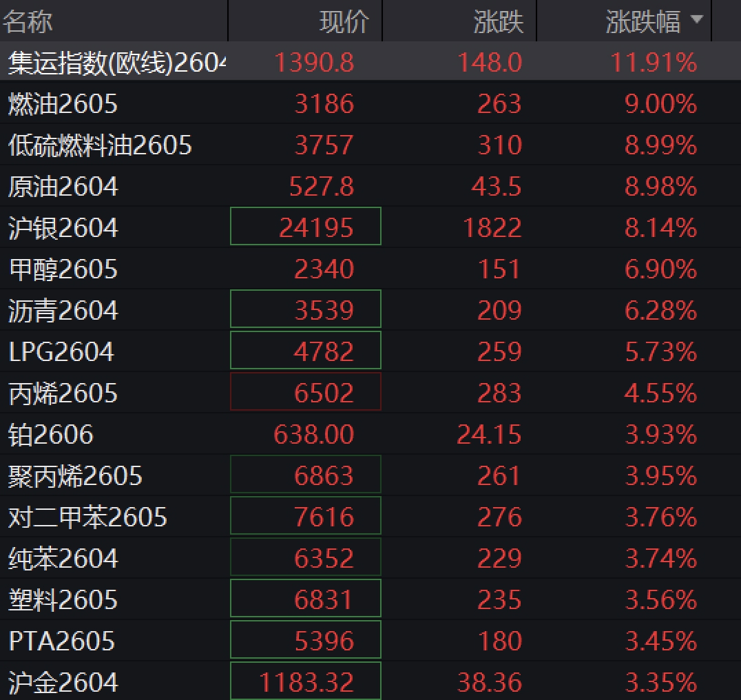
Task: Click the 名称 column header
Action: pos(28,22)
